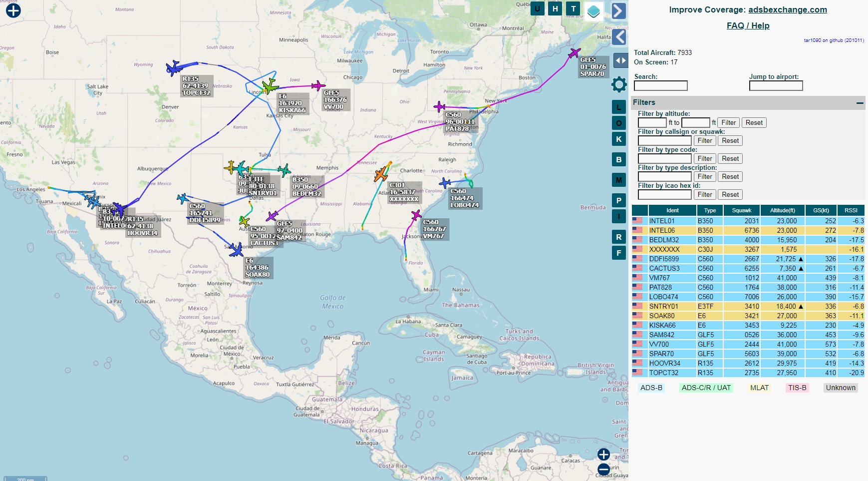Screen dimensions: 868x481
Task: Click the U toggle button
Action: tap(537, 8)
